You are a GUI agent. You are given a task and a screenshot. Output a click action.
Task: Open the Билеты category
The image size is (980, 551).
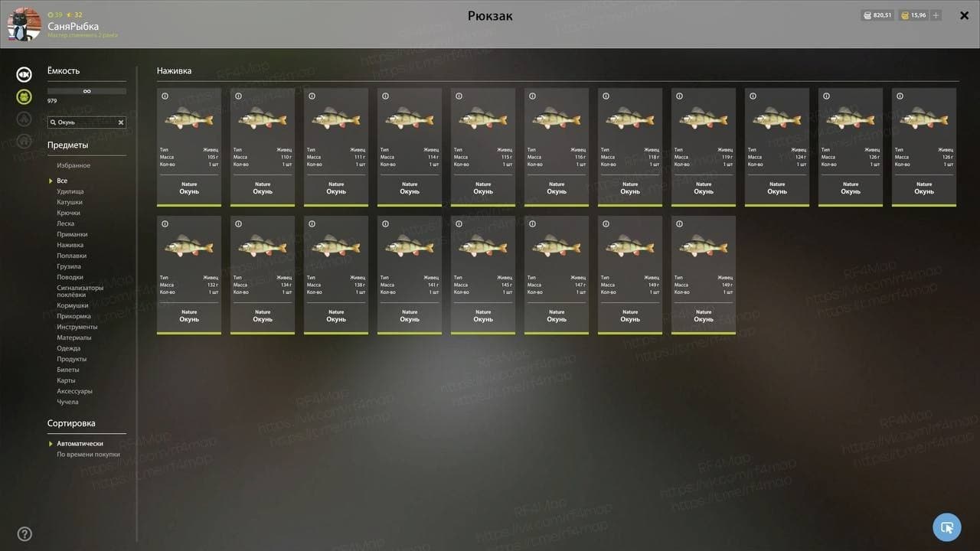coord(68,370)
